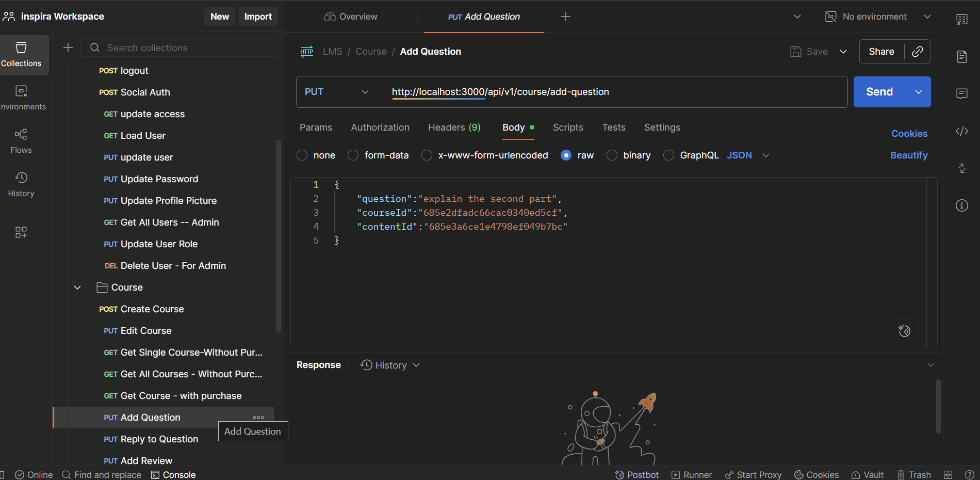The image size is (980, 480).
Task: Click the Send button
Action: tap(879, 92)
